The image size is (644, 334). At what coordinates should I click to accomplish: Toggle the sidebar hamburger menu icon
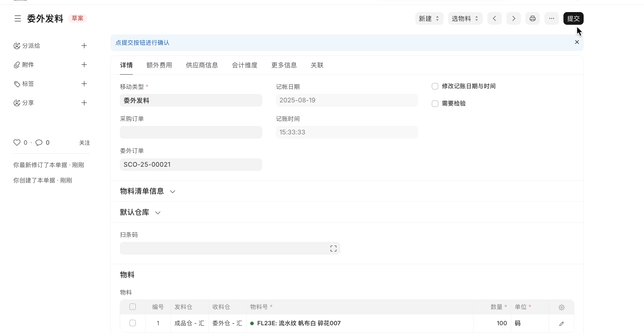coord(18,18)
